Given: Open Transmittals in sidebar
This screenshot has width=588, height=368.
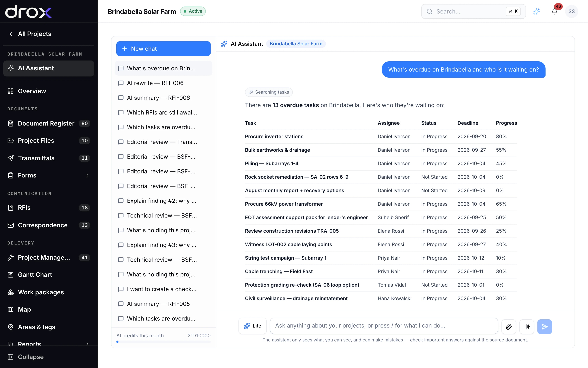Looking at the screenshot, I should [x=49, y=158].
